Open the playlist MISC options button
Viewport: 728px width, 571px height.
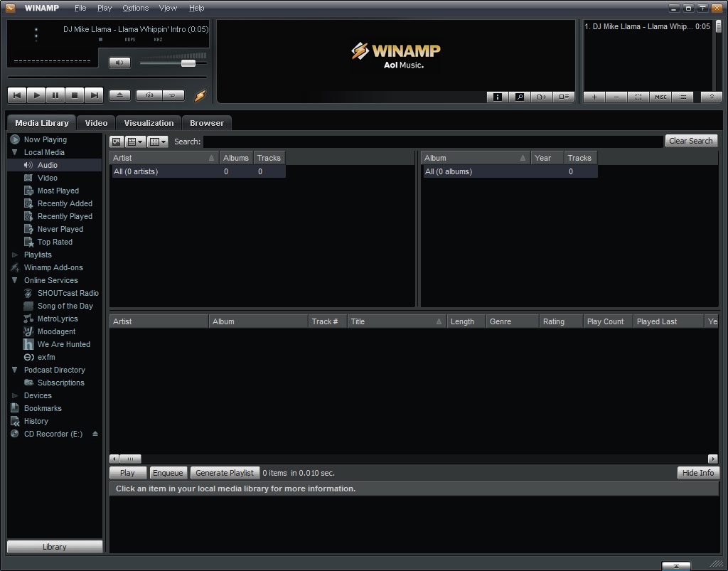pyautogui.click(x=660, y=97)
